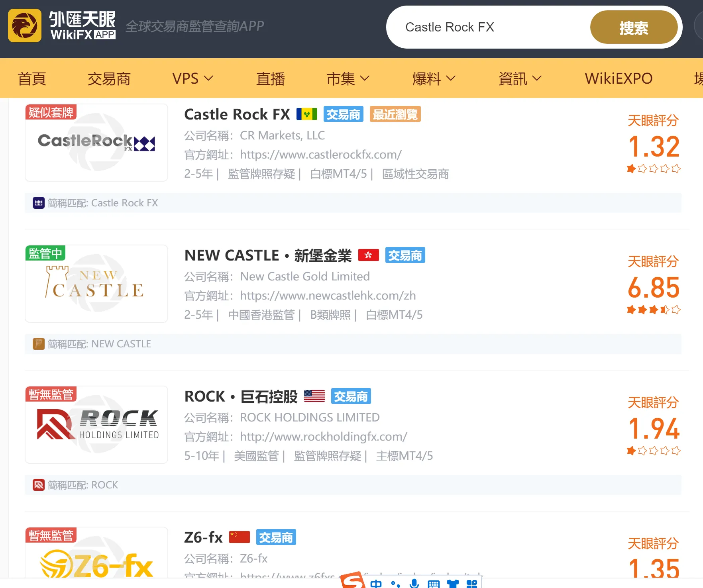Open the ROCK 巨石控股 result title
The image size is (703, 588).
tap(241, 396)
